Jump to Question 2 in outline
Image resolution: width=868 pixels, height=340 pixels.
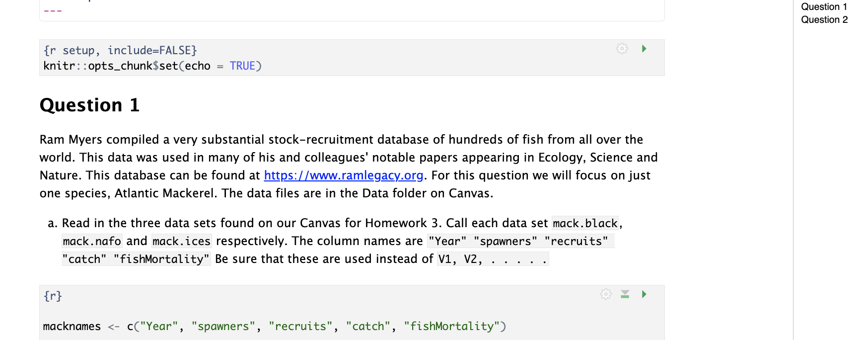coord(824,20)
